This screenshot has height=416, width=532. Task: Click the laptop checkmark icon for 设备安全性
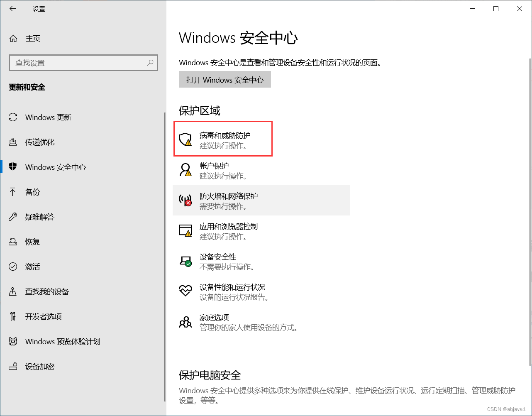click(185, 261)
